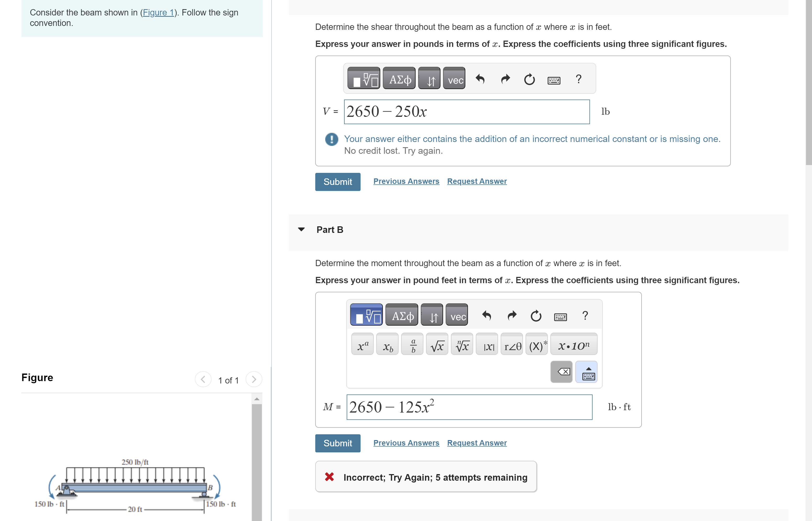Click the reset icon in Part A toolbar
812x521 pixels.
(x=529, y=79)
